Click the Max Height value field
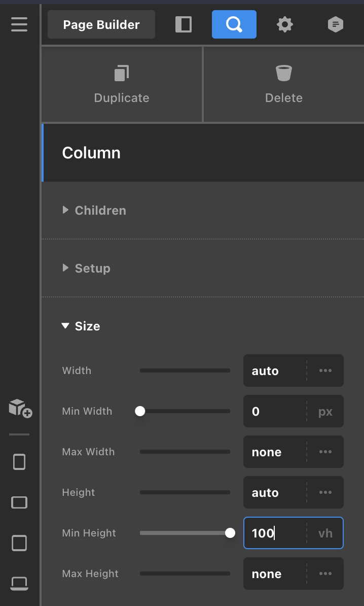 coord(274,574)
